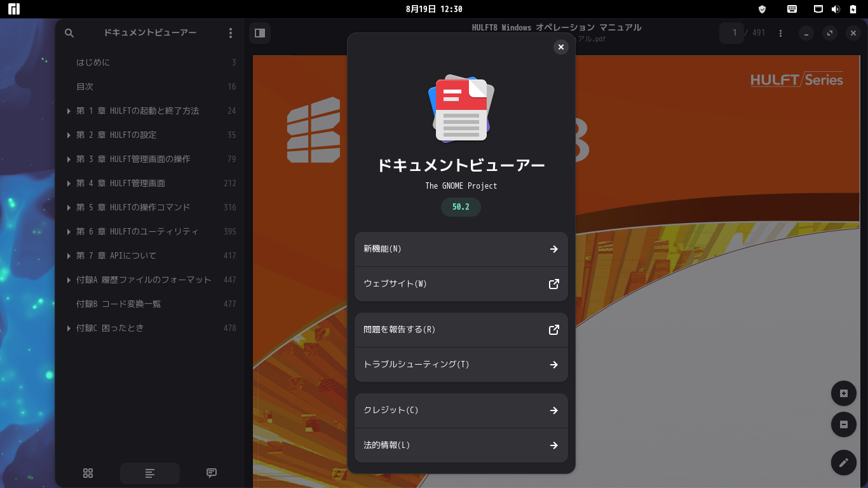Click the security shield tray icon

(x=763, y=9)
